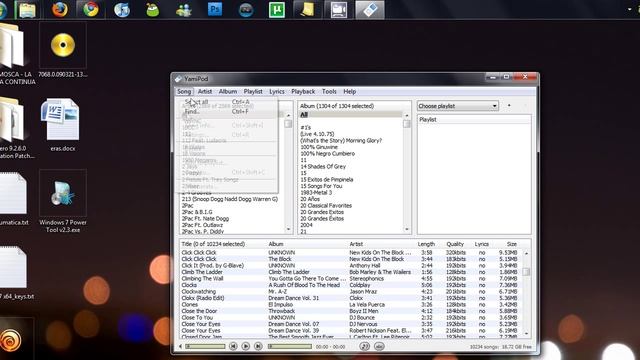Open Firefox from the taskbar
This screenshot has width=640, height=360.
tap(60, 9)
